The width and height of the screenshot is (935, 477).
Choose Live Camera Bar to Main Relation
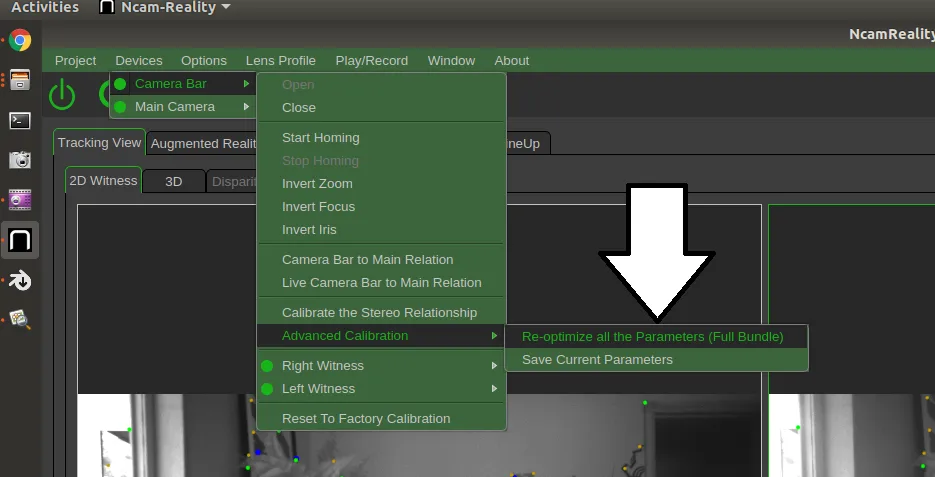coord(382,283)
